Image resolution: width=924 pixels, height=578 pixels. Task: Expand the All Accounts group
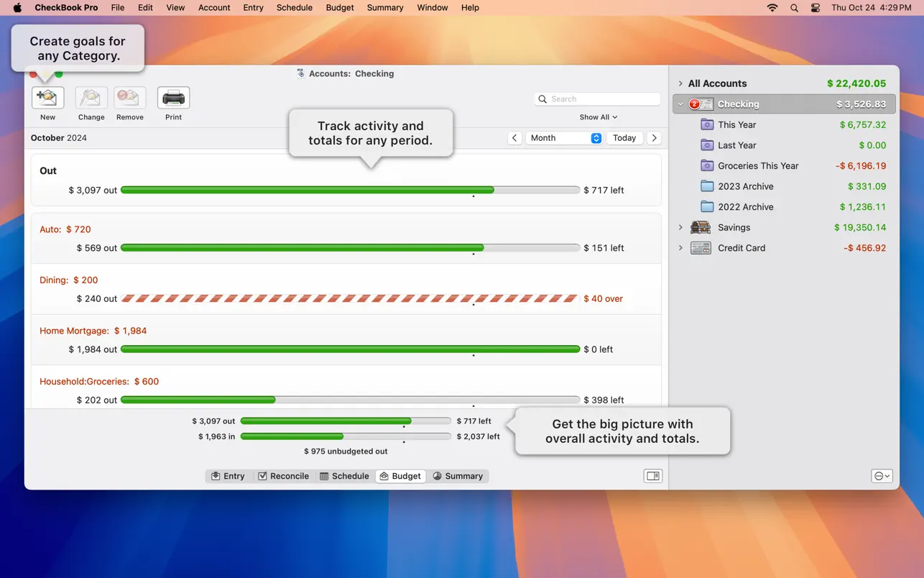coord(680,83)
